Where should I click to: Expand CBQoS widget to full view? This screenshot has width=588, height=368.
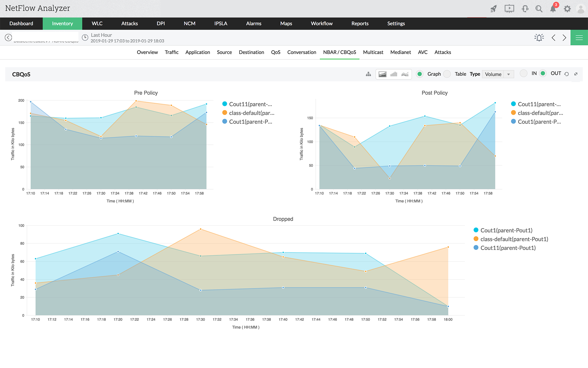click(x=576, y=74)
